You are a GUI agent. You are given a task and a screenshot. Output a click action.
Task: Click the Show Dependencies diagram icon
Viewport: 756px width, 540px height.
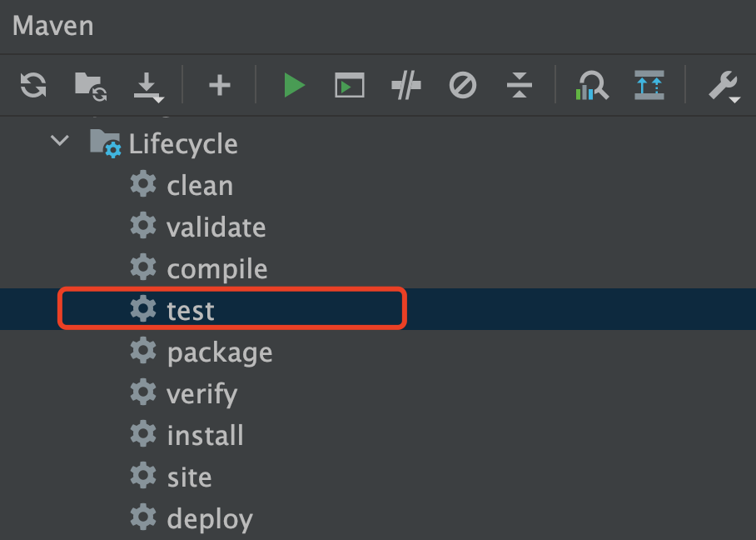592,85
